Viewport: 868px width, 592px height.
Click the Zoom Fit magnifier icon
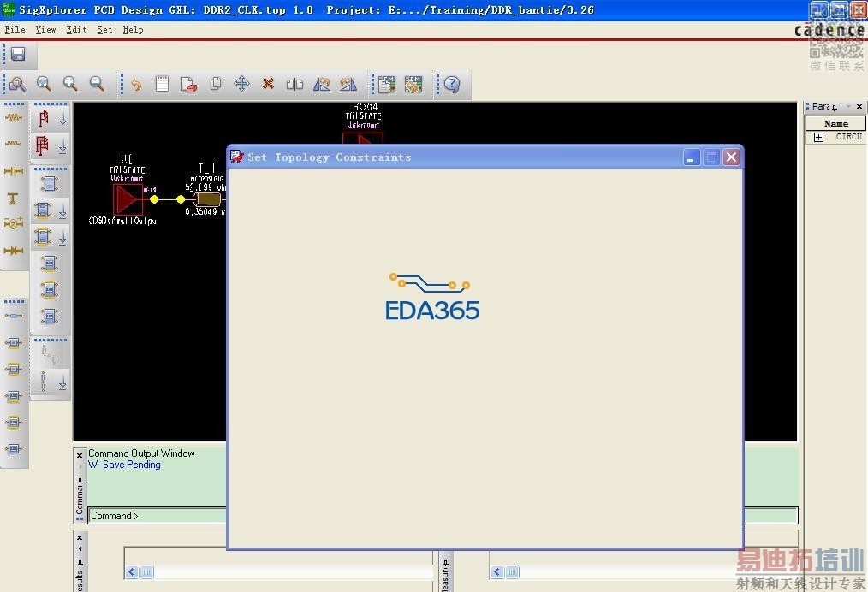[x=44, y=84]
